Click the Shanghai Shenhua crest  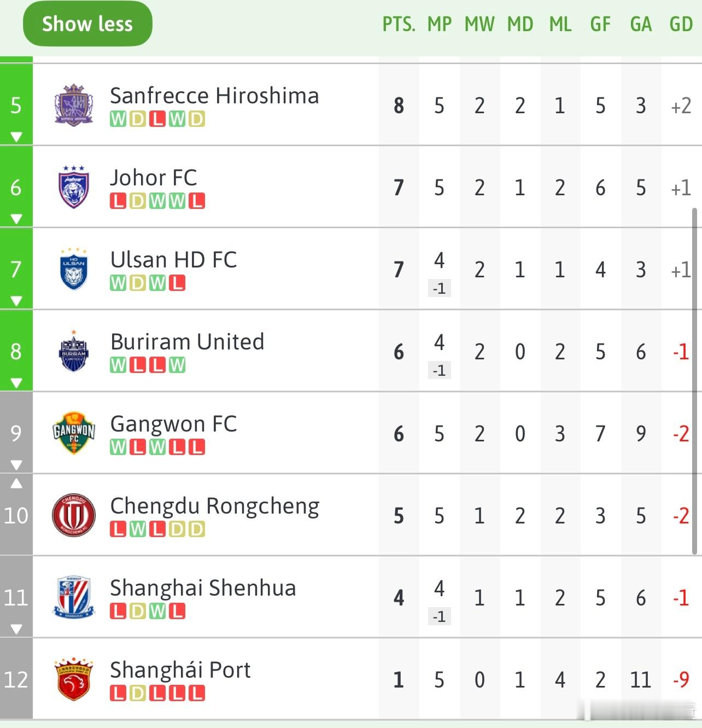[x=74, y=597]
